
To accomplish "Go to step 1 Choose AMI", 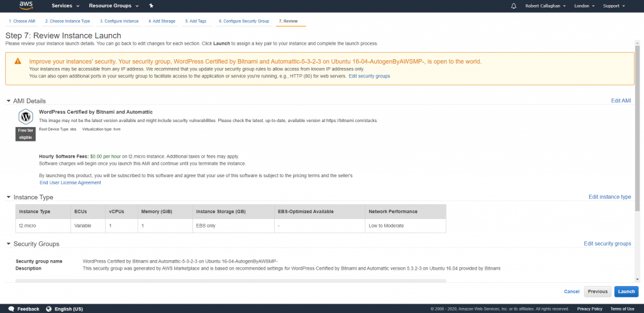I will point(22,21).
